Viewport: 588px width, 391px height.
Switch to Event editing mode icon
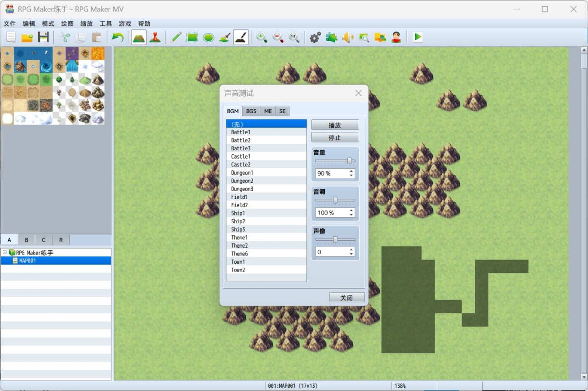coord(155,38)
